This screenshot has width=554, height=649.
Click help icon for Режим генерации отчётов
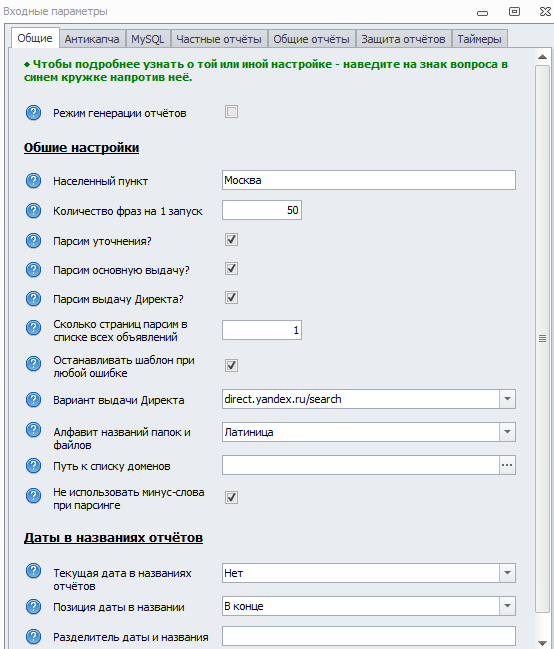click(x=33, y=113)
